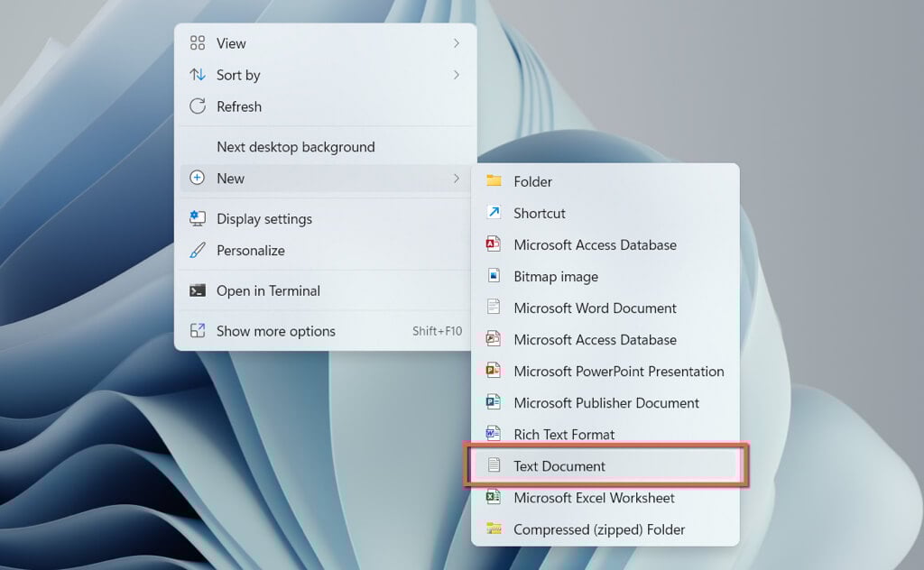Select Microsoft Access Database above PowerPoint Presentation

click(605, 340)
